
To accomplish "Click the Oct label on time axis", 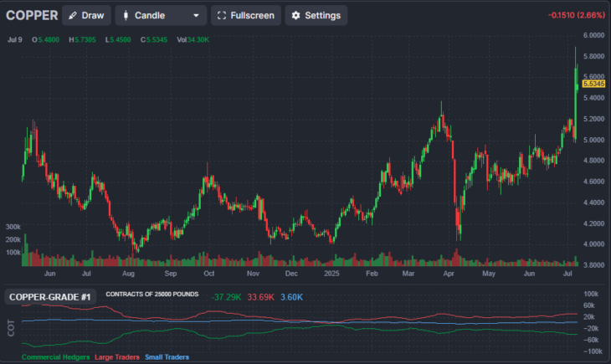I will click(209, 274).
